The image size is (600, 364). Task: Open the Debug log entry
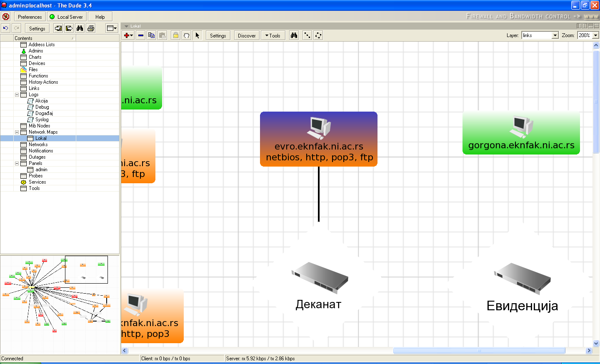pyautogui.click(x=42, y=107)
